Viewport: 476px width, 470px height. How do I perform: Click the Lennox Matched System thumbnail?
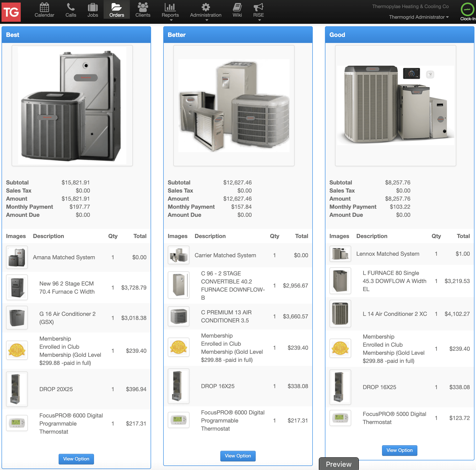pos(340,254)
